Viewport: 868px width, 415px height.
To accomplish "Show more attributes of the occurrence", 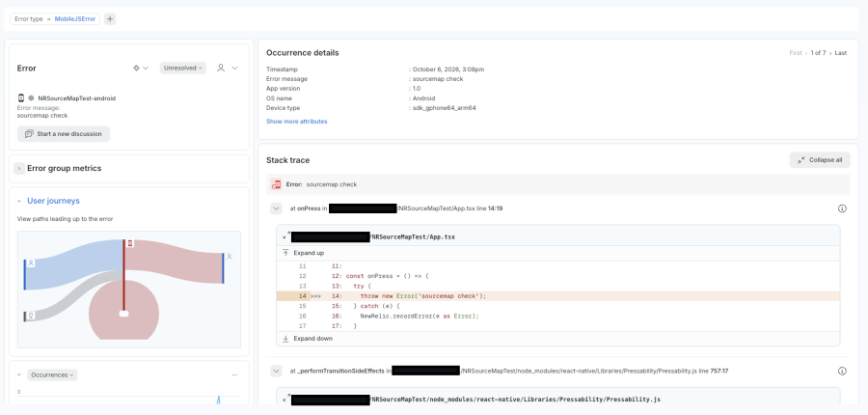I will click(x=297, y=122).
